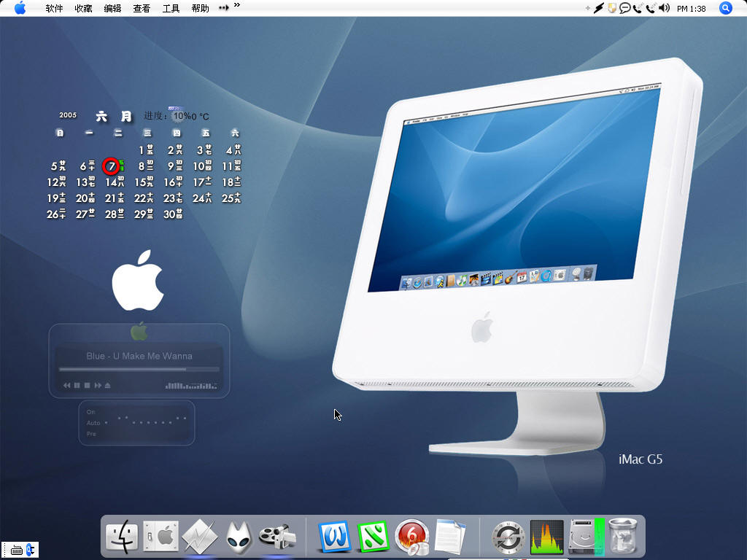
Task: Click the Apple logo menu in menu bar
Action: point(20,7)
